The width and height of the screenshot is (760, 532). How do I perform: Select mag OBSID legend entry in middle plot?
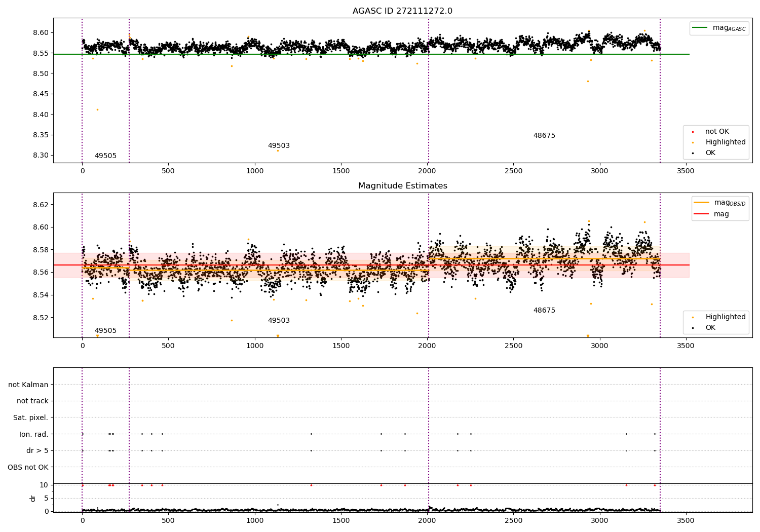coord(720,203)
